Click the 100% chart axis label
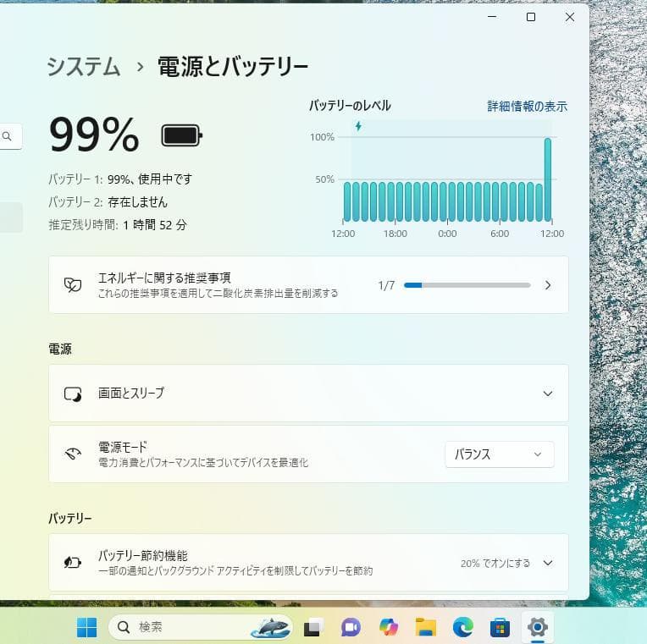The width and height of the screenshot is (647, 644). 323,137
